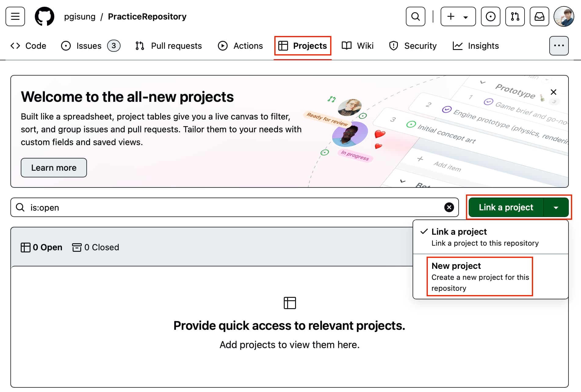Open the notifications inbox icon
The width and height of the screenshot is (581, 392).
[539, 16]
